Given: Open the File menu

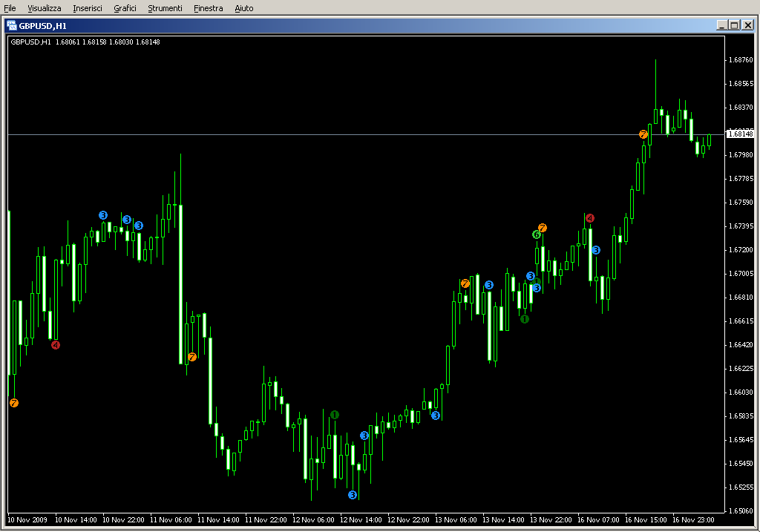Looking at the screenshot, I should 10,8.
